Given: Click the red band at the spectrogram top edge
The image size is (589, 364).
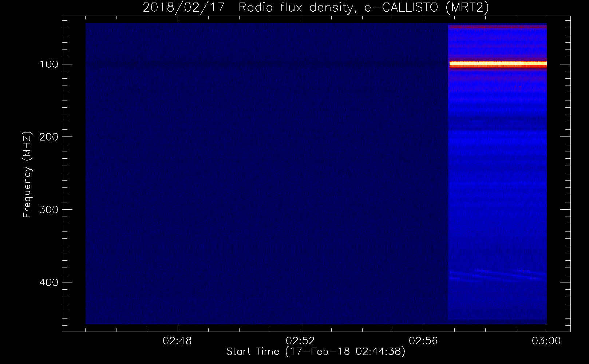Looking at the screenshot, I should [x=498, y=27].
